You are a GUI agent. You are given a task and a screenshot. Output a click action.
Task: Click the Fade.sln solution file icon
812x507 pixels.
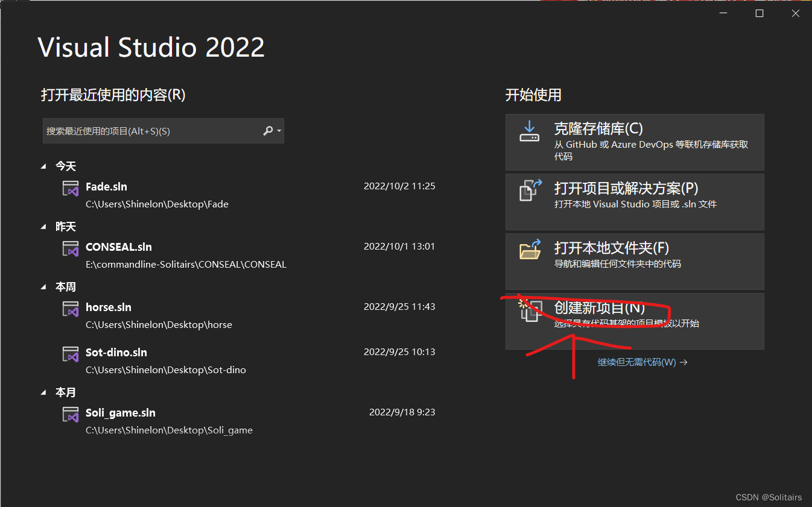[x=71, y=188]
